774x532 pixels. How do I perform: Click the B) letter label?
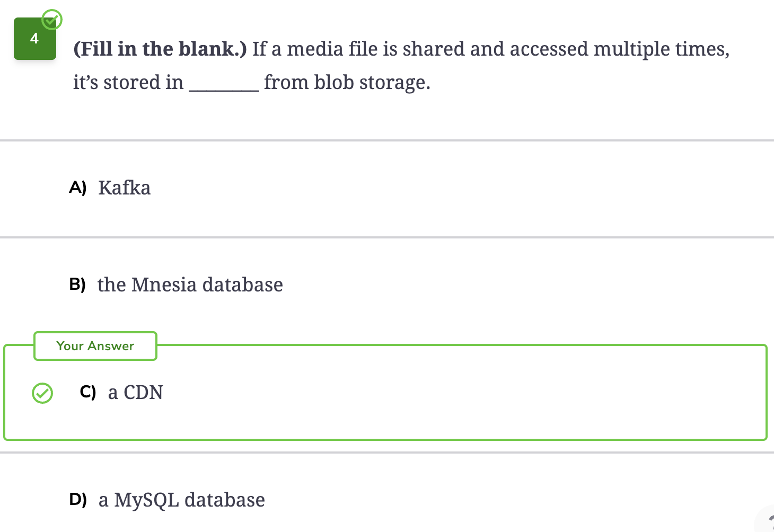tap(77, 285)
